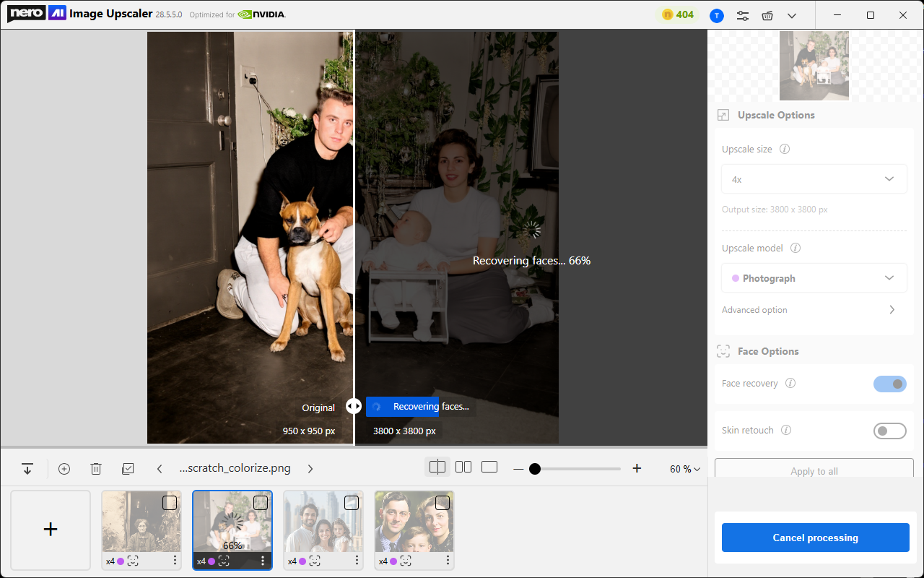Switch to side-by-side comparison view
924x578 pixels.
[x=463, y=467]
